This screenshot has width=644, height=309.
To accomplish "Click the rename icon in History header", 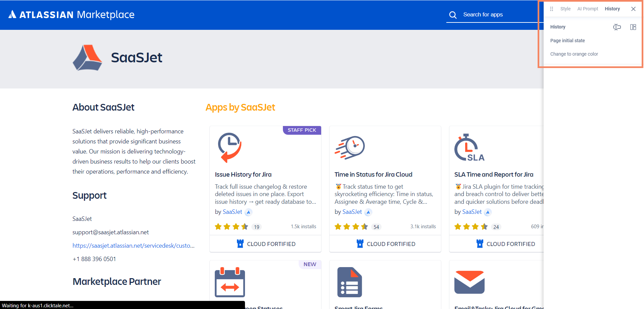I will 617,27.
